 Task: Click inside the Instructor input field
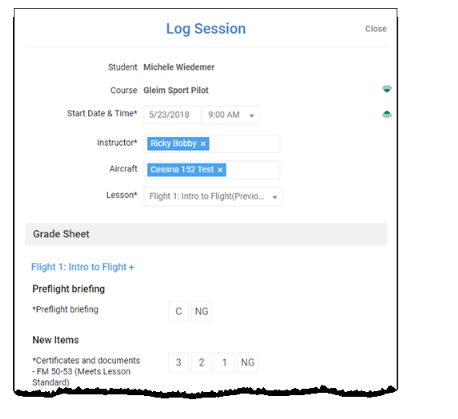click(244, 144)
